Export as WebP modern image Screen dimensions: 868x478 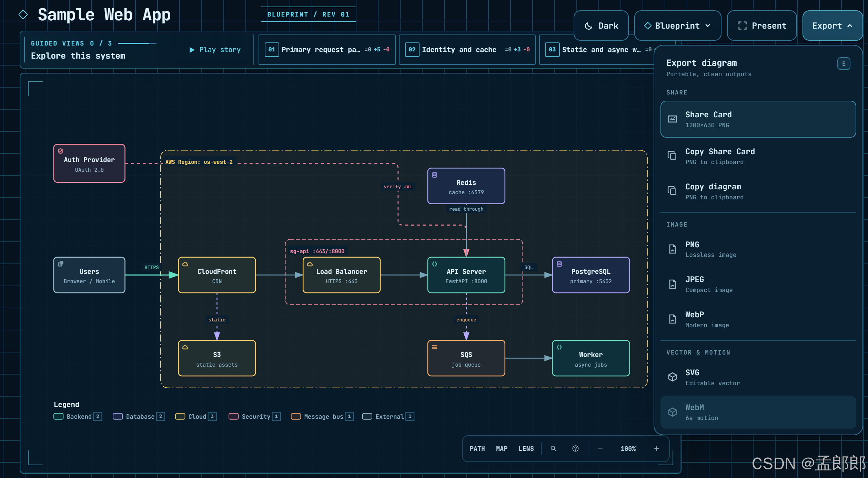point(758,320)
